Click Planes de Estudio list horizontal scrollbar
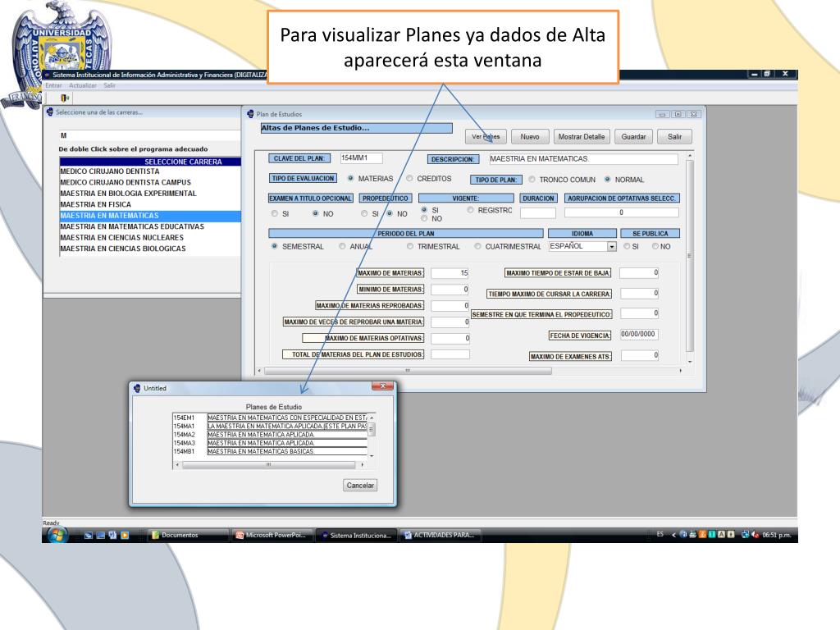The image size is (840, 630). tap(269, 465)
